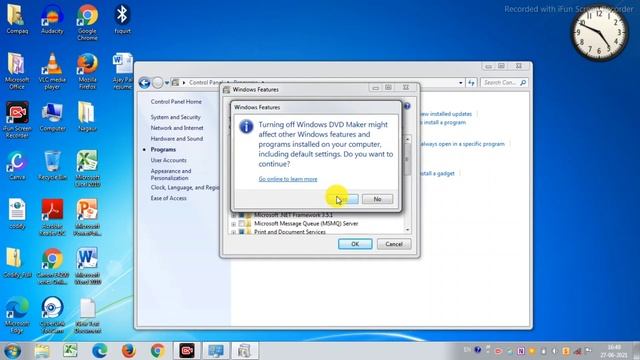Click Cancel in the Windows Features window
The image size is (640, 360).
(x=394, y=244)
